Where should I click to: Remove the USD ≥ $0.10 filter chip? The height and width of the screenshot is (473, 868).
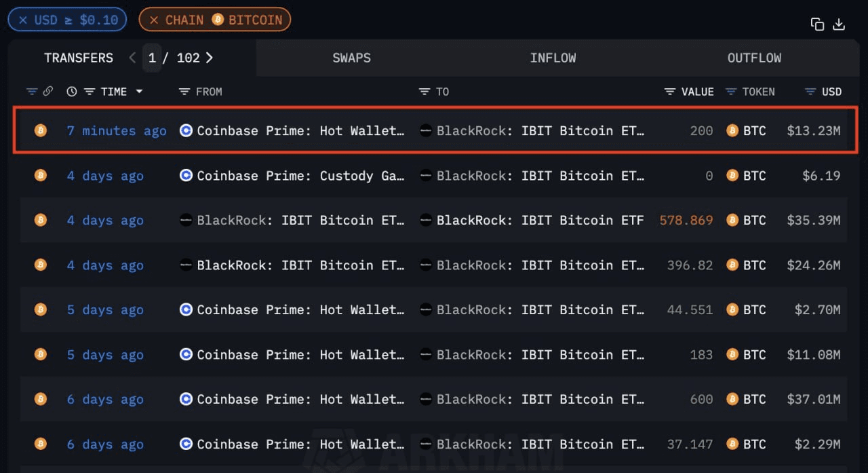(x=23, y=20)
